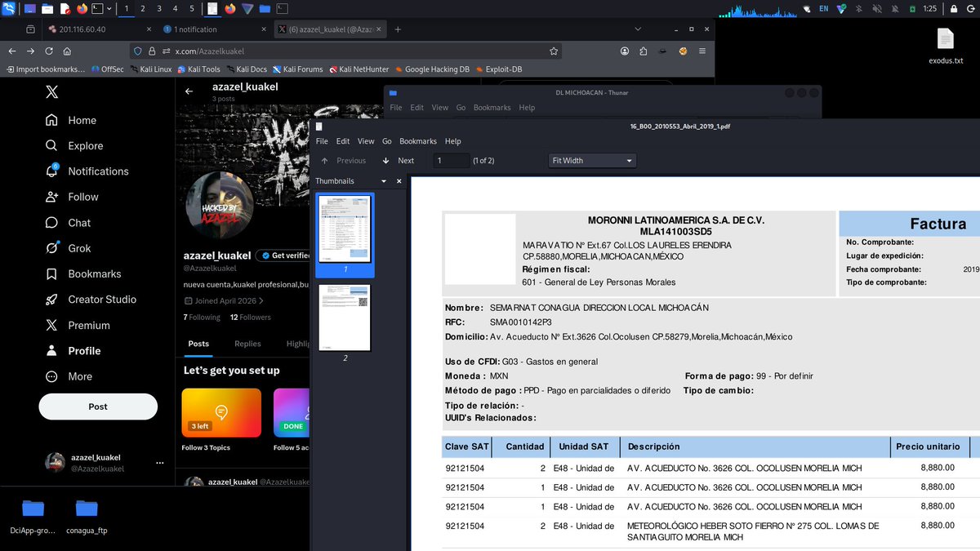Open Creator Studio in X sidebar
Viewport: 980px width, 551px height.
[91, 300]
